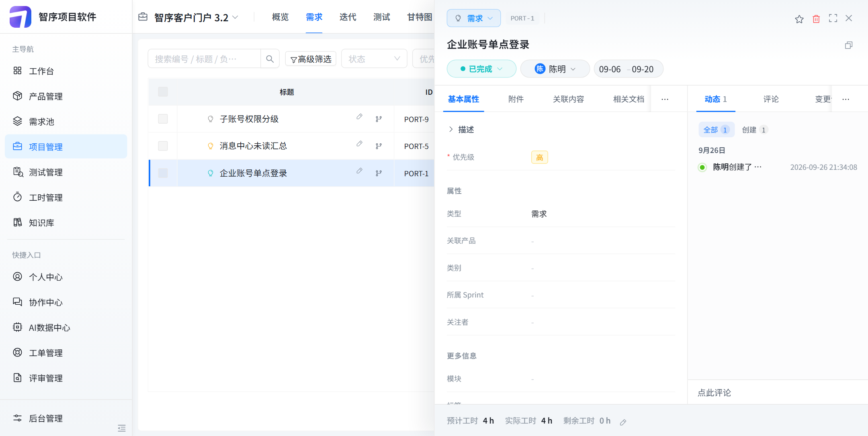The width and height of the screenshot is (868, 436).
Task: Click the 陈明创建了 activity entry
Action: point(737,167)
